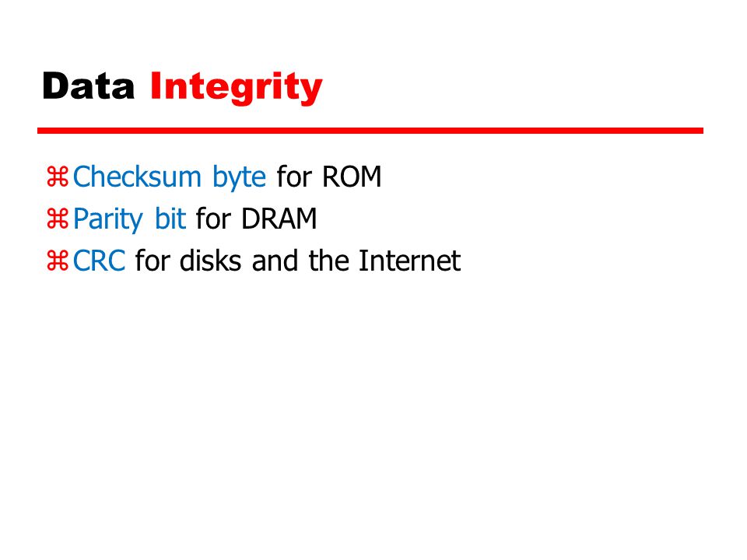Click the blue word Parity
Viewport: 747px width, 560px height.
[x=108, y=220]
